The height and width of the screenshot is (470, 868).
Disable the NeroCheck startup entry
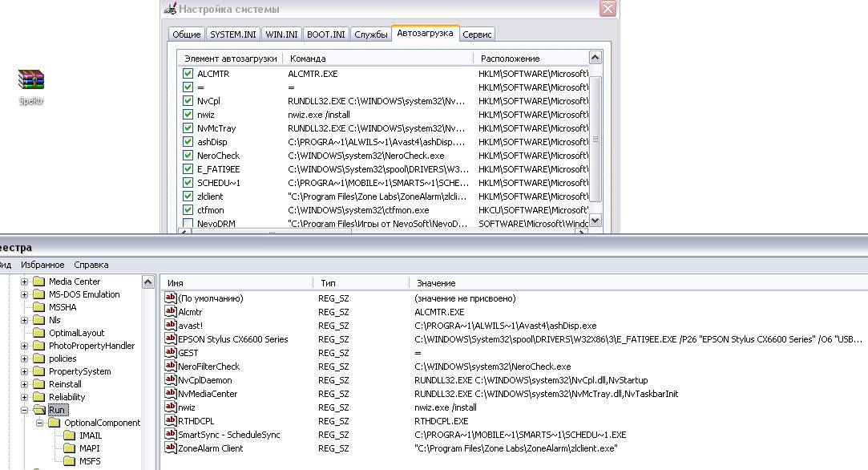point(188,156)
